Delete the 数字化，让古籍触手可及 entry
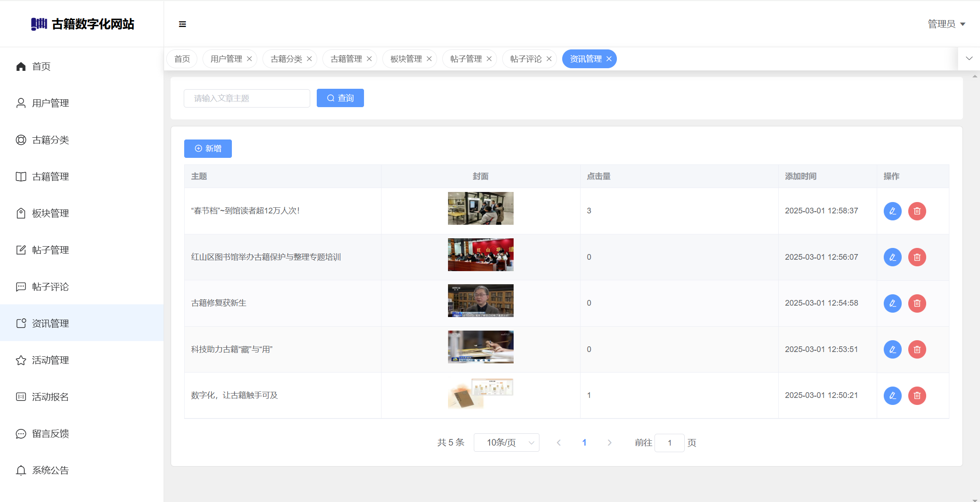This screenshot has height=502, width=980. click(x=917, y=396)
